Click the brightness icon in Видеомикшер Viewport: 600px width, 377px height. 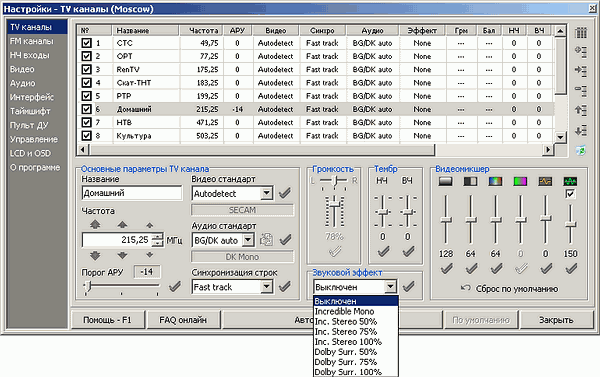click(x=445, y=181)
